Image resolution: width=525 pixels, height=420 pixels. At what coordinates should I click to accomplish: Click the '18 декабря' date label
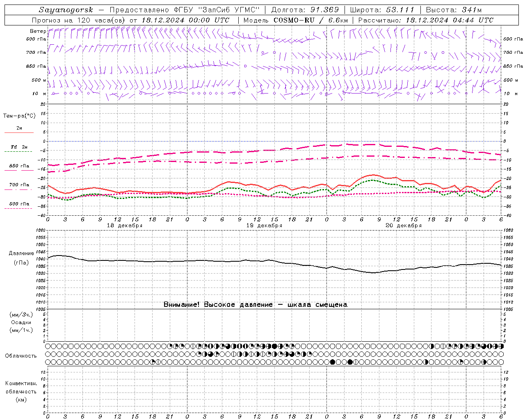(x=125, y=226)
